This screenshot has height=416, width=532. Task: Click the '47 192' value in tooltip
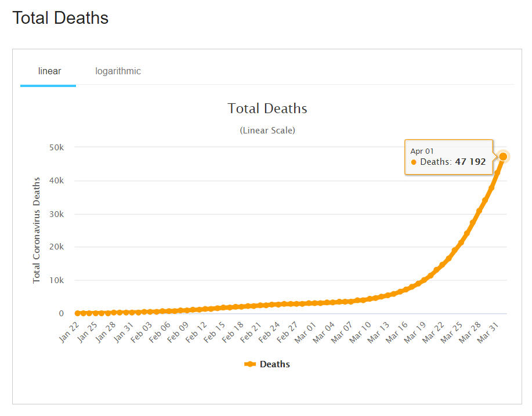470,162
